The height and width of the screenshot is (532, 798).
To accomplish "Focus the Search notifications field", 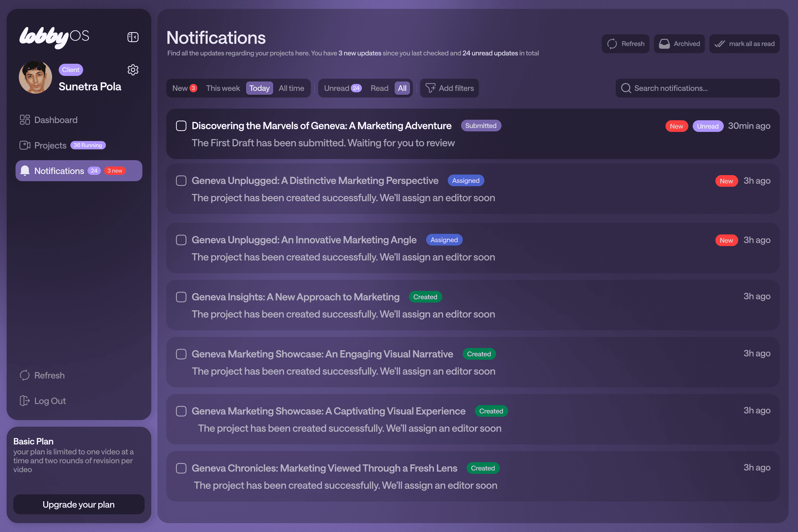I will pyautogui.click(x=702, y=88).
